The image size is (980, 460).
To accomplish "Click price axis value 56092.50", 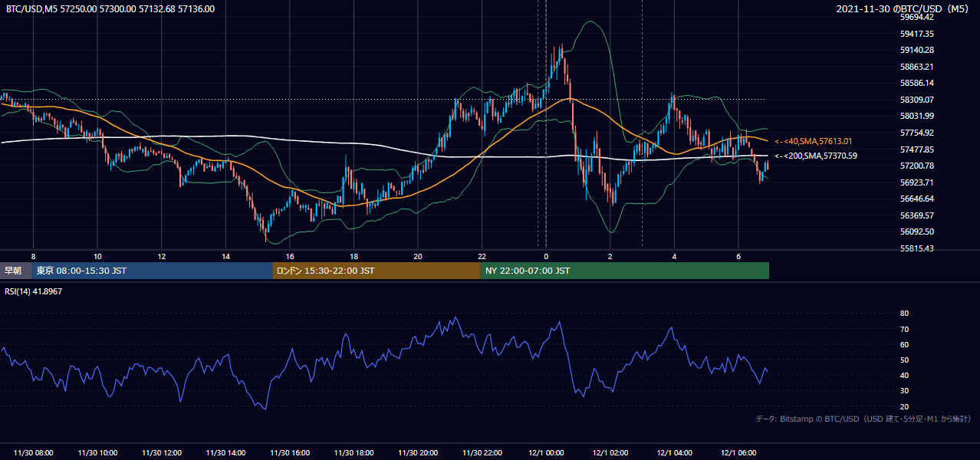I will (x=916, y=232).
